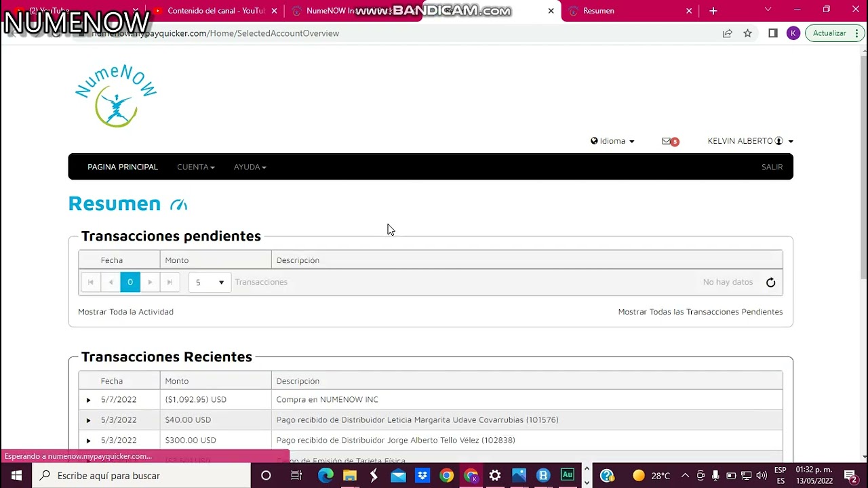This screenshot has width=868, height=488.
Task: Open the KELVIN ALBERTO user menu
Action: coord(750,141)
